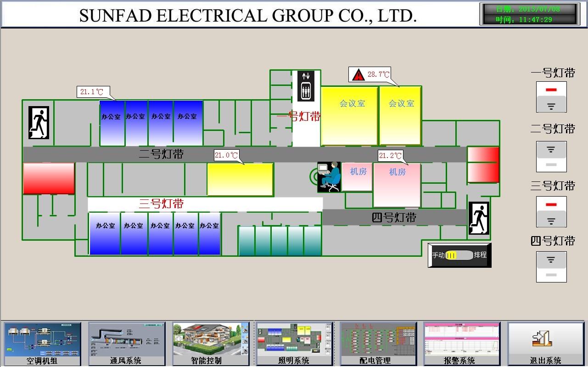Toggle the 二号灯带 light switch

click(x=551, y=157)
